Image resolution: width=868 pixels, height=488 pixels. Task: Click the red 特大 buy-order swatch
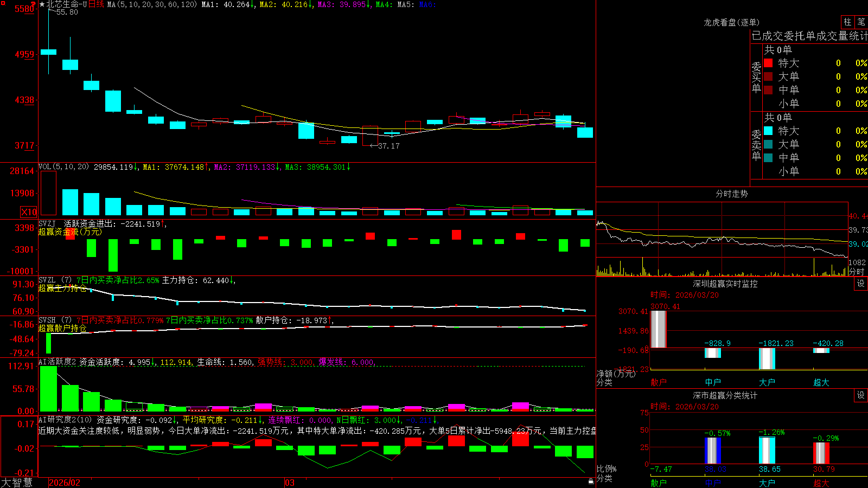coord(768,63)
